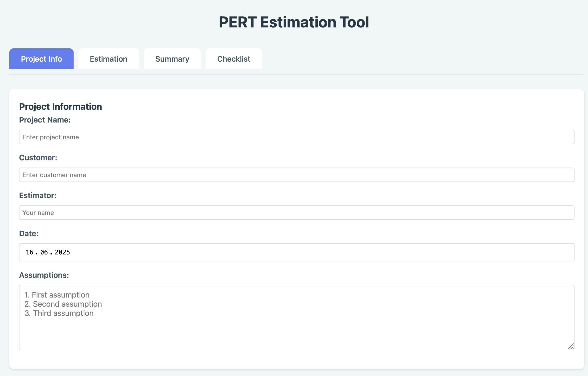The image size is (588, 376).
Task: Click the 'Estimator:' label
Action: [38, 195]
